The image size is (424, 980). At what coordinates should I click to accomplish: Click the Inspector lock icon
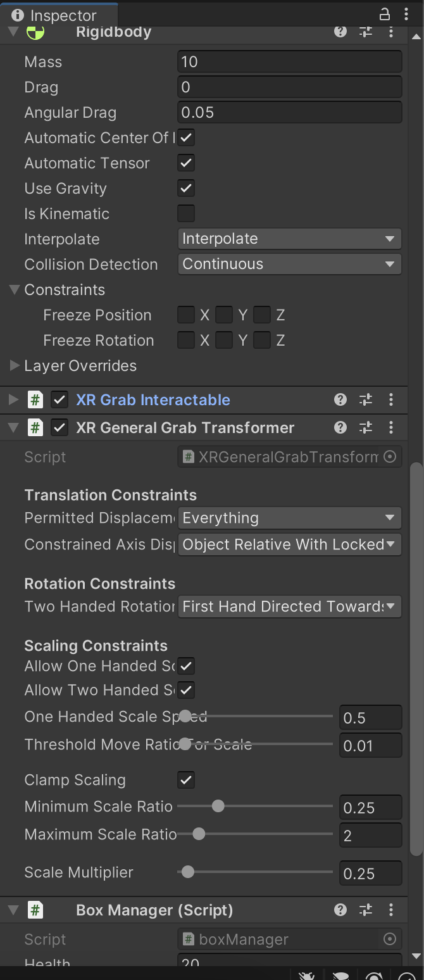pos(384,15)
